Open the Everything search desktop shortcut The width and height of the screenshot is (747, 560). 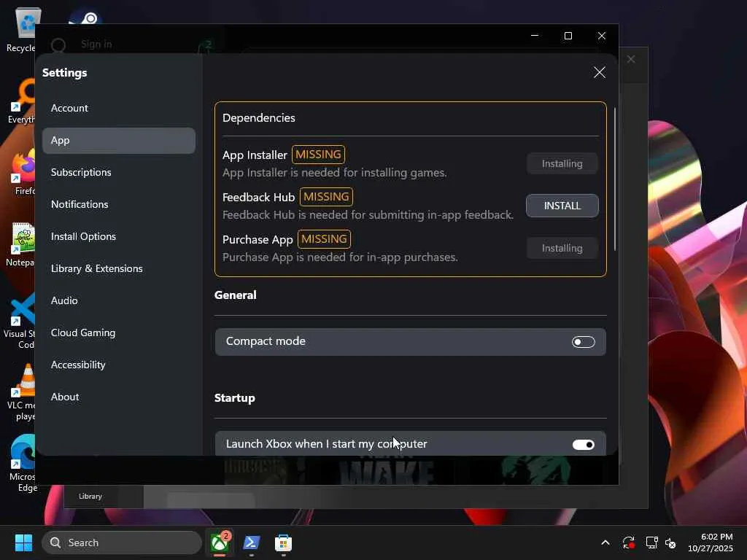[20, 102]
